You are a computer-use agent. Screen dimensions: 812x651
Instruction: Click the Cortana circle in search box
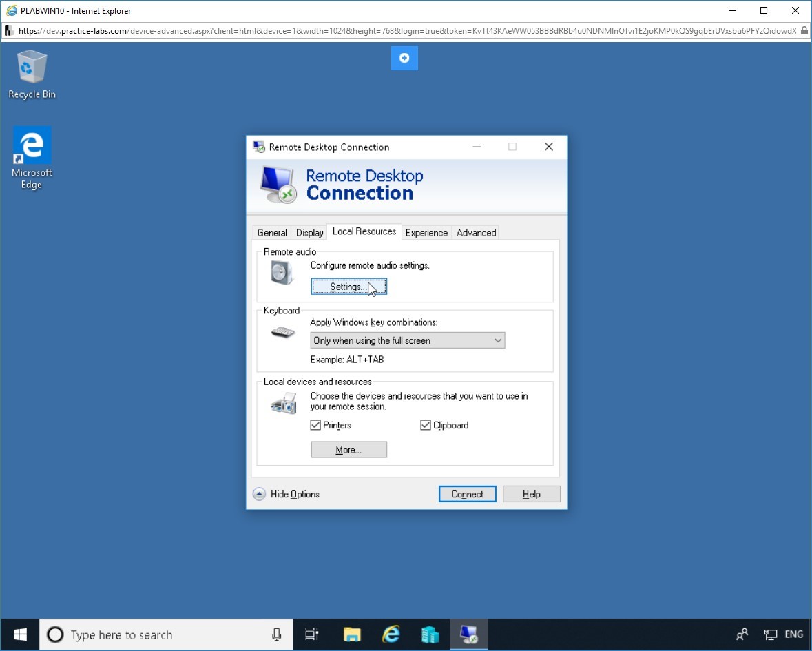pos(55,634)
